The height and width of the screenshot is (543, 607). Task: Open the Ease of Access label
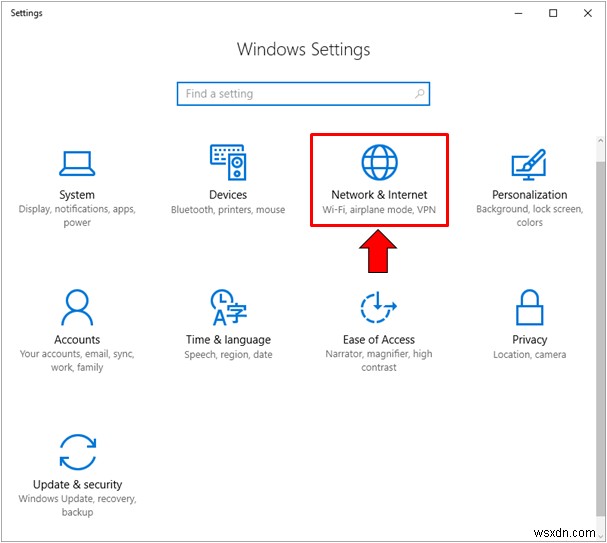[379, 340]
